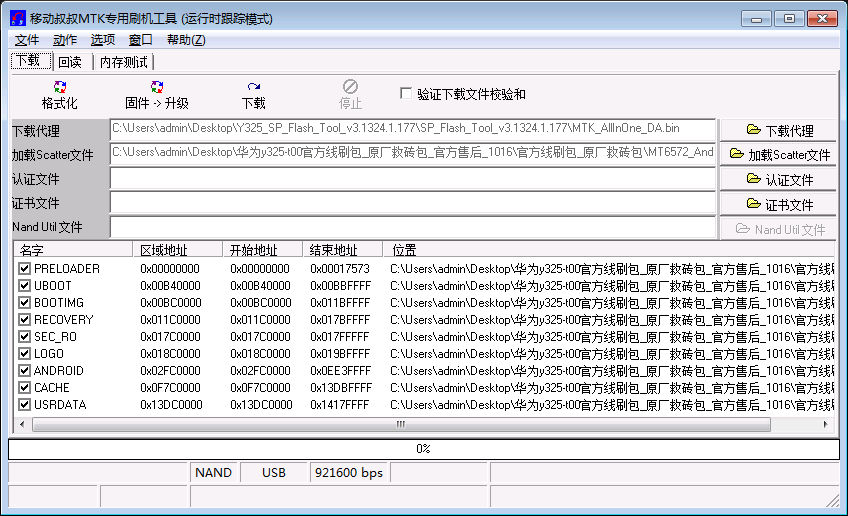Open the Action (动作) menu
Viewport: 848px width, 516px height.
pos(65,40)
